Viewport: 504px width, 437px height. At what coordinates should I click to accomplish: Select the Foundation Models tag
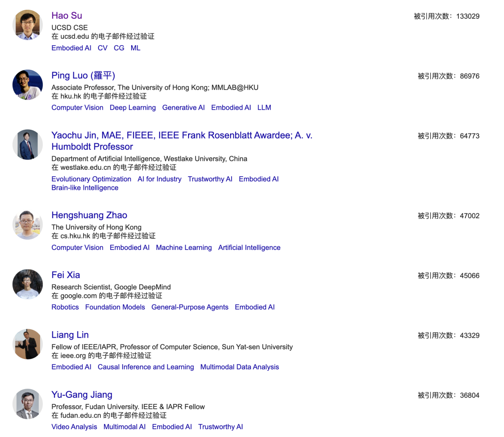point(115,307)
